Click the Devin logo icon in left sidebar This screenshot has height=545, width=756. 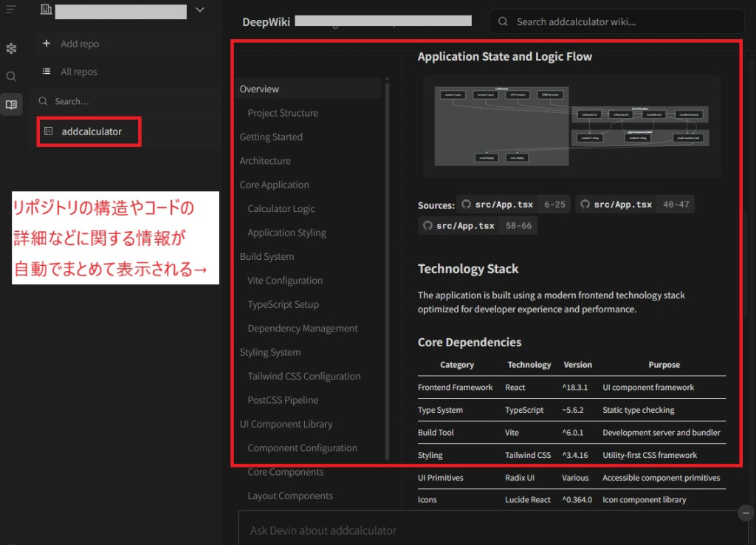[11, 48]
